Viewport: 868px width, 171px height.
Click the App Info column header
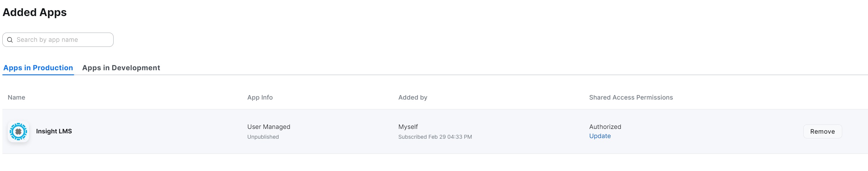pos(260,97)
